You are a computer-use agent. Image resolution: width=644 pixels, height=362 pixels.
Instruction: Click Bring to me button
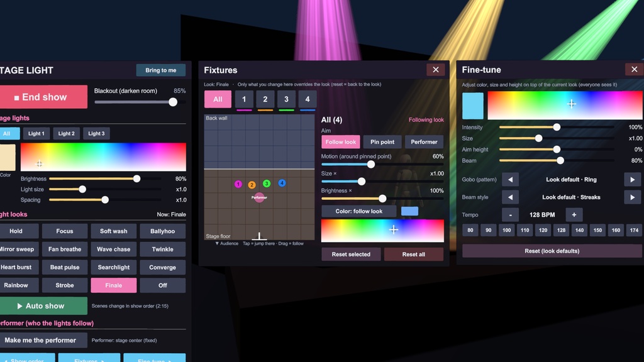pyautogui.click(x=160, y=70)
